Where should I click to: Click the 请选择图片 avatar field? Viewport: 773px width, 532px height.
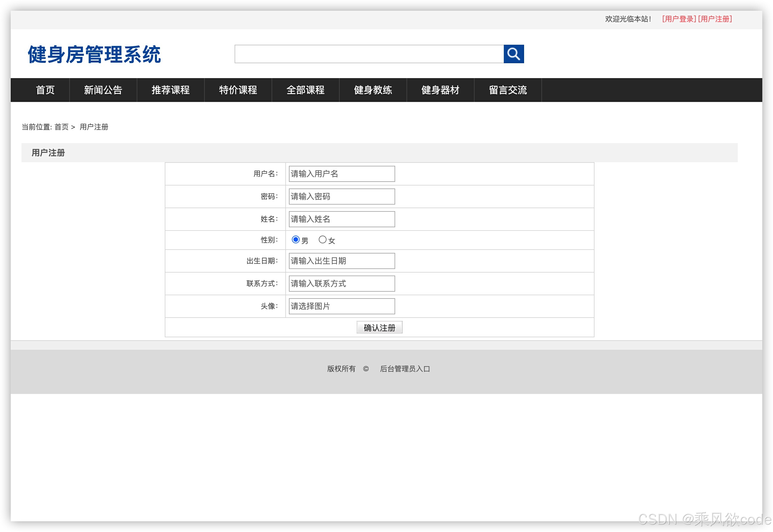pos(342,306)
